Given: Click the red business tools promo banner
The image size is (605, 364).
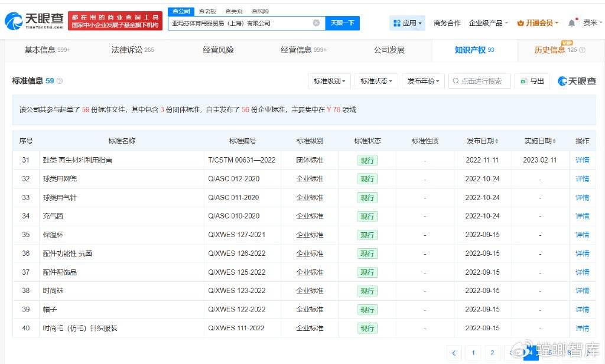Looking at the screenshot, I should 114,20.
